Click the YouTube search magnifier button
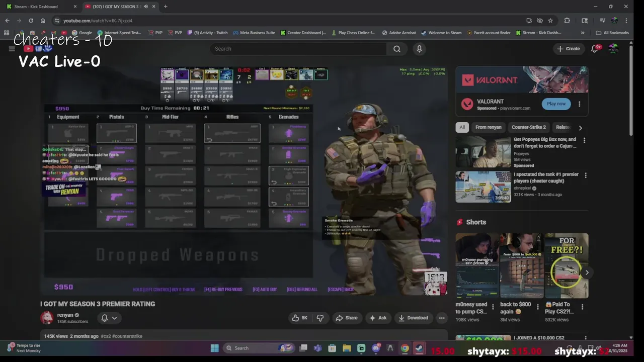Viewport: 644px width, 362px height. [x=397, y=49]
